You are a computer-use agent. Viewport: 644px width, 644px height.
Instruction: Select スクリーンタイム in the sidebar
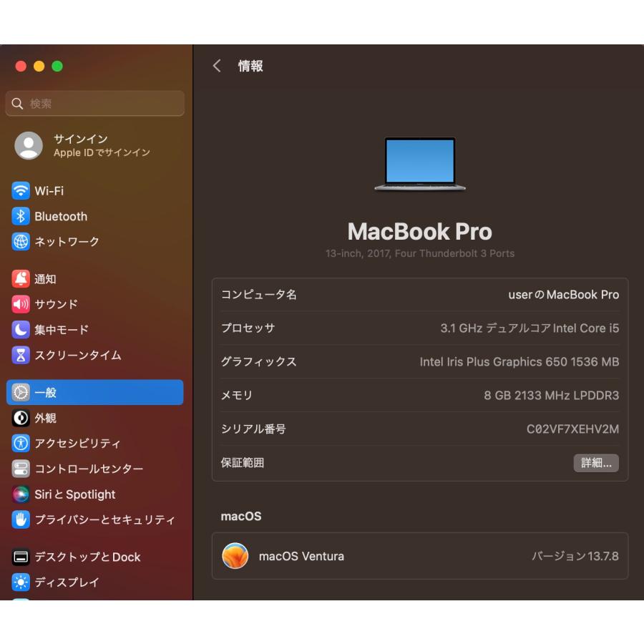point(95,355)
